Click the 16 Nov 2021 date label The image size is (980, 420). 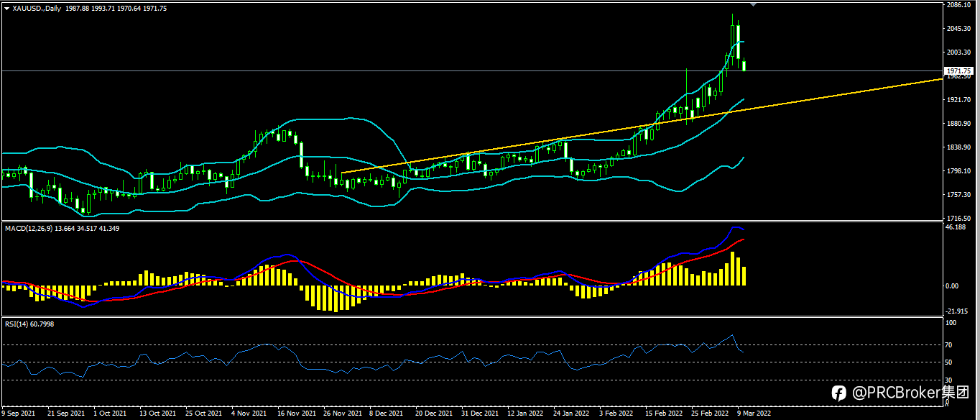pos(296,414)
